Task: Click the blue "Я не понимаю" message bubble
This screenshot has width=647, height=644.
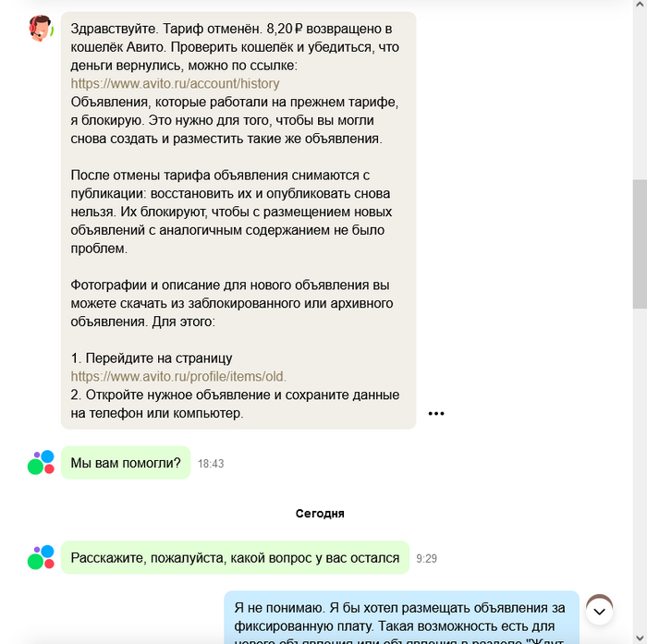Action: pyautogui.click(x=401, y=617)
